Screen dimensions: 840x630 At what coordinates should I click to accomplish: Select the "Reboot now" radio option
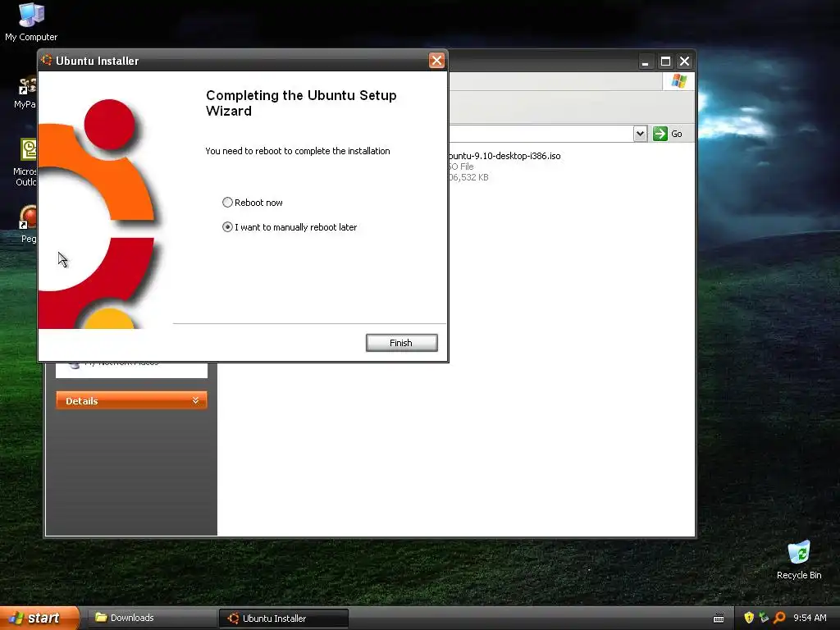click(253, 203)
